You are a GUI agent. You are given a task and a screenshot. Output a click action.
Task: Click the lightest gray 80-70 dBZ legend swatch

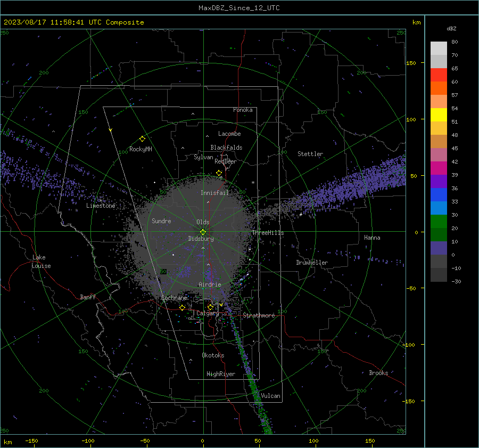(439, 48)
